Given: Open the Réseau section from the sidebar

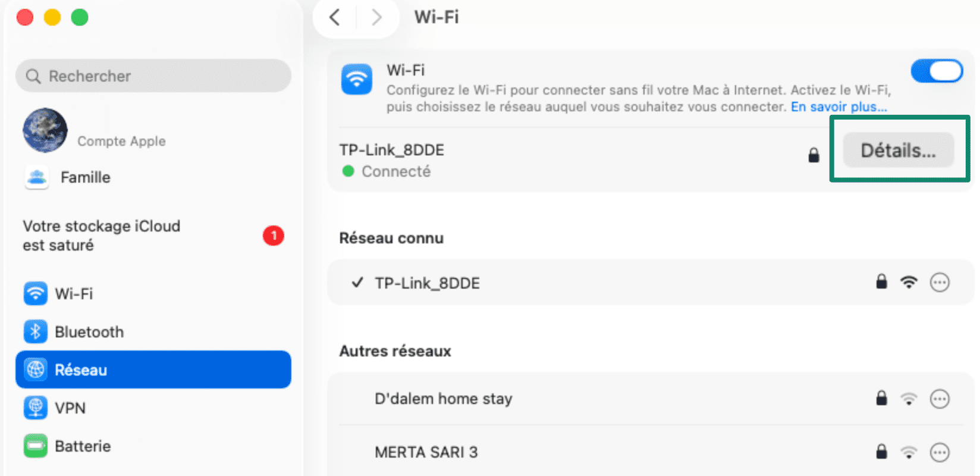Looking at the screenshot, I should 153,369.
